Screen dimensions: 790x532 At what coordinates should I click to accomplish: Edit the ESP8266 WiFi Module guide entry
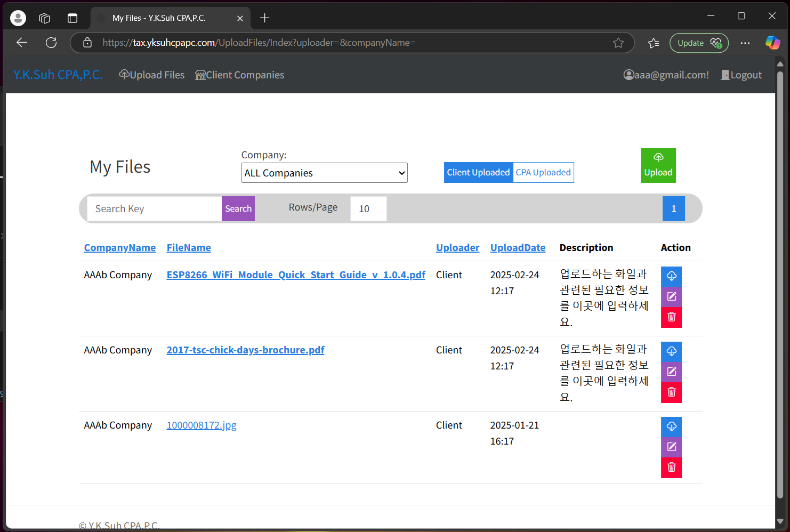(x=671, y=296)
